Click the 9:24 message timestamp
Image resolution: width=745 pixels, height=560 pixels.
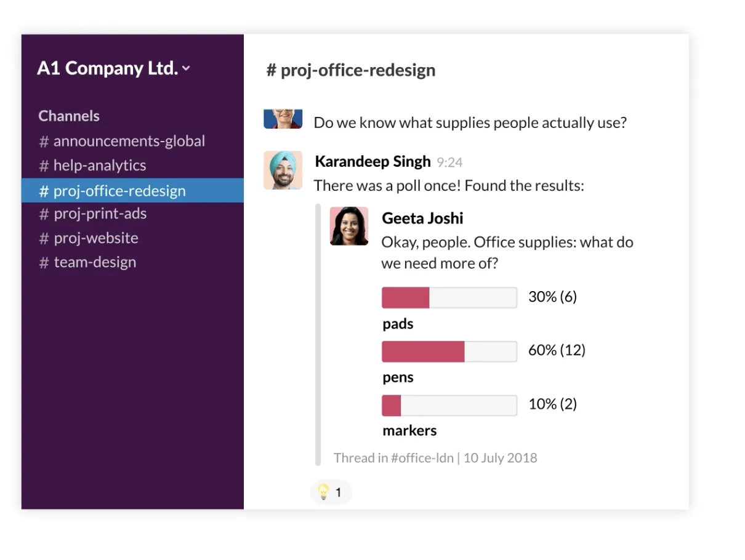coord(449,162)
